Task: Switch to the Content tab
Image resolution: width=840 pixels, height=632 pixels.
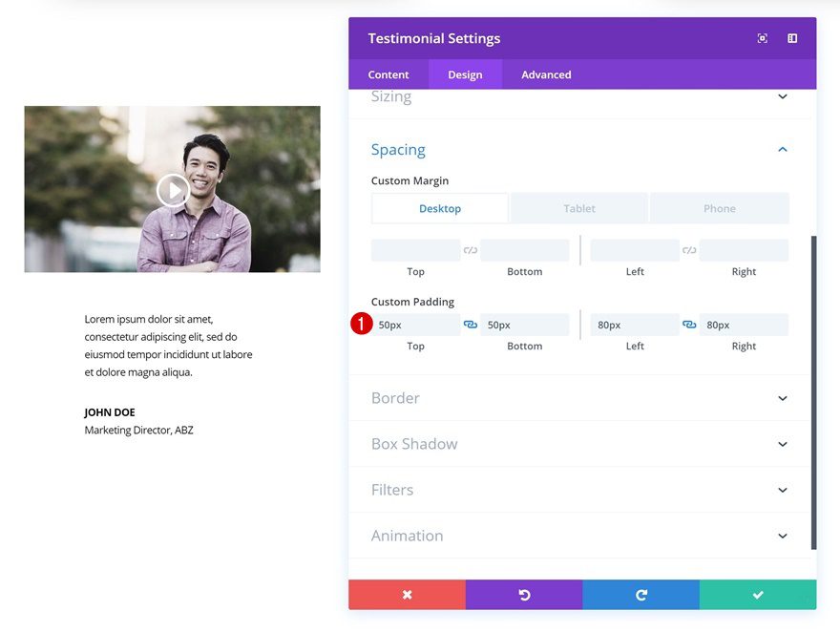Action: [x=388, y=74]
